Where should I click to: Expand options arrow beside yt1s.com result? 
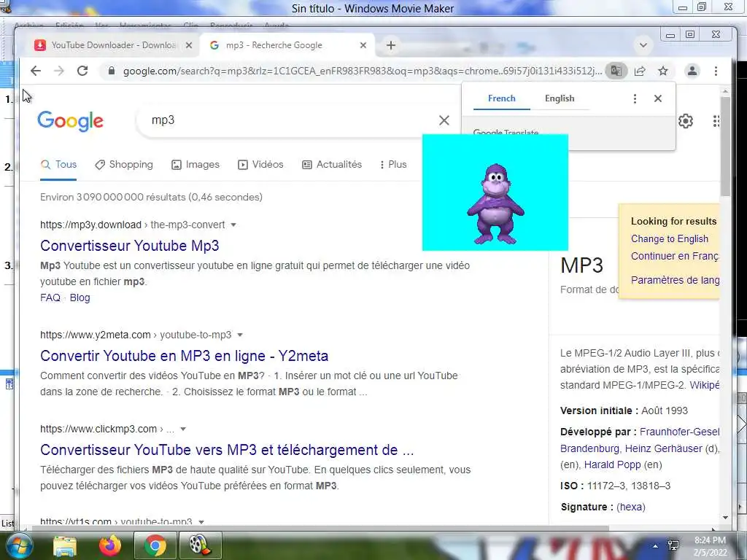click(201, 522)
